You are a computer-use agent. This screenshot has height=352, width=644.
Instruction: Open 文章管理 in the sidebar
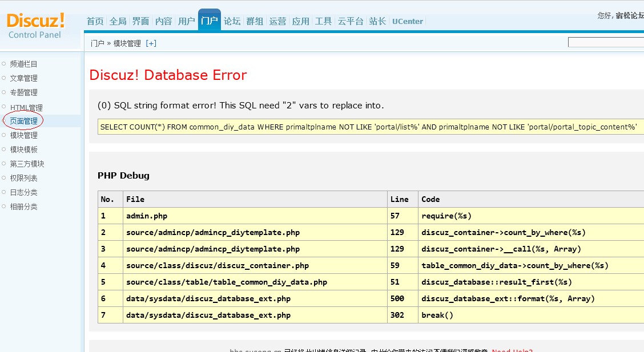click(x=23, y=78)
